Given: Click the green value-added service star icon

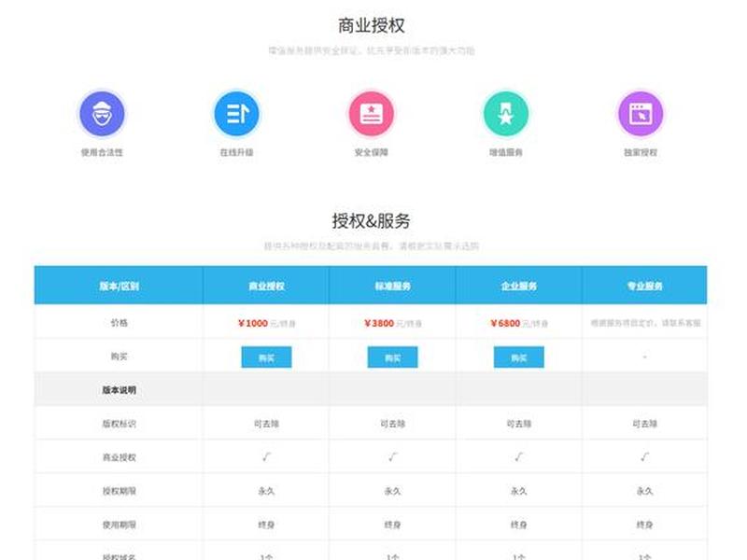Looking at the screenshot, I should pyautogui.click(x=505, y=114).
